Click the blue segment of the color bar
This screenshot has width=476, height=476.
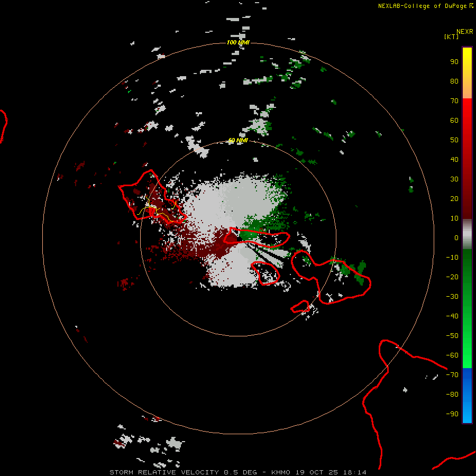467,396
